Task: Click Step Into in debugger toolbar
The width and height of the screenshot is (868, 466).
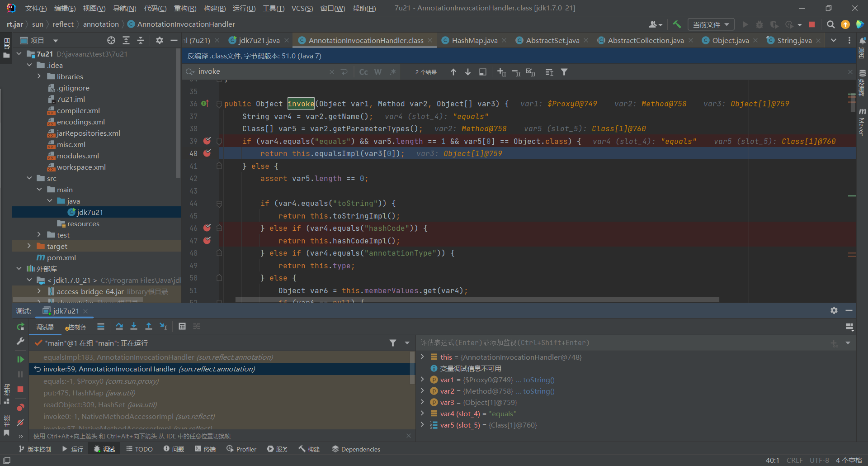Action: [134, 326]
